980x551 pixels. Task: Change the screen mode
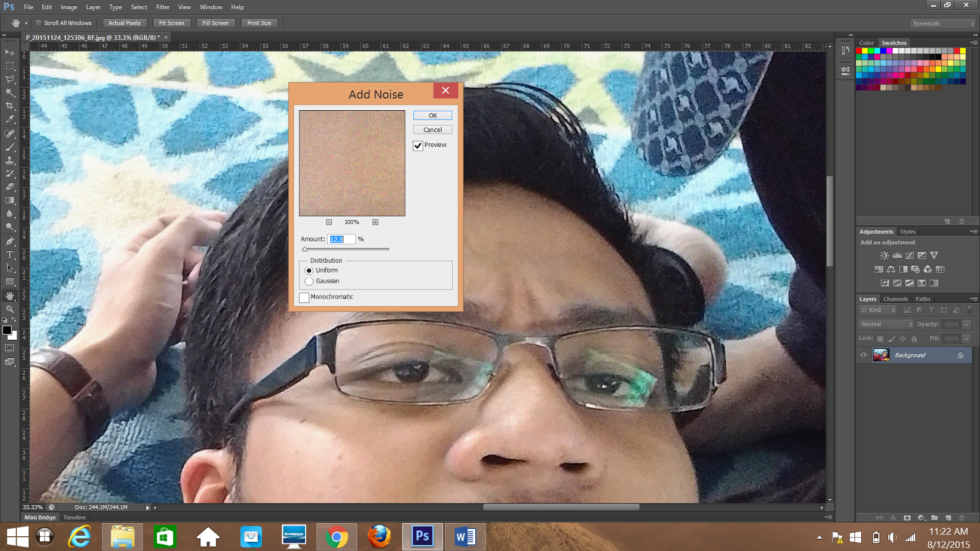(x=10, y=362)
